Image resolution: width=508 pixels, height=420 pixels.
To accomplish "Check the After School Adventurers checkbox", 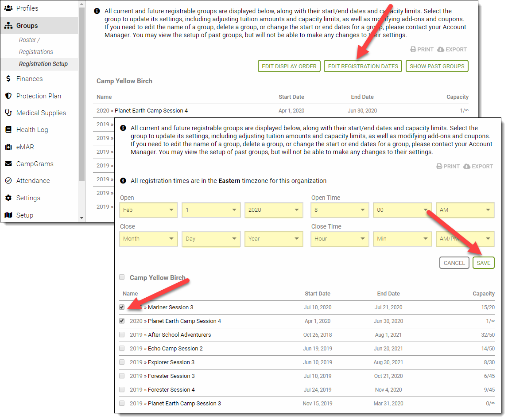I will pyautogui.click(x=122, y=334).
